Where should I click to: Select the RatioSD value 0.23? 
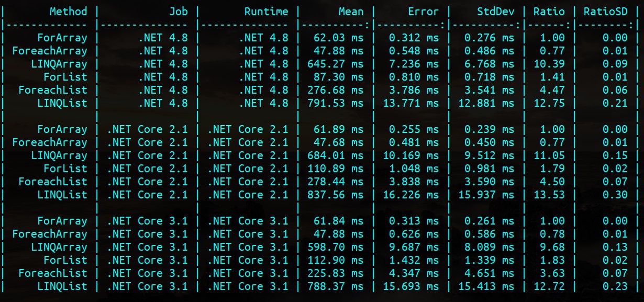615,286
